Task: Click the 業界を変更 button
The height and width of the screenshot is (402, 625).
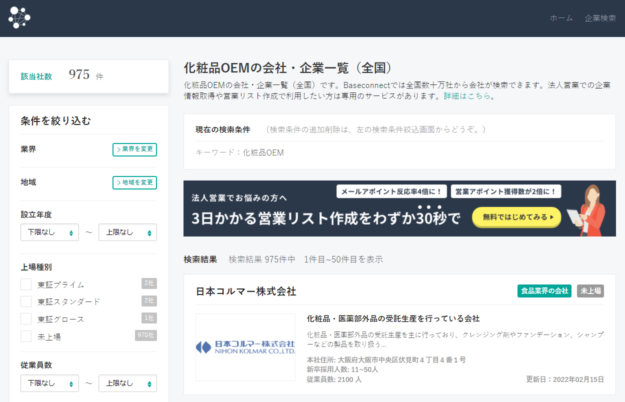Action: [x=135, y=149]
